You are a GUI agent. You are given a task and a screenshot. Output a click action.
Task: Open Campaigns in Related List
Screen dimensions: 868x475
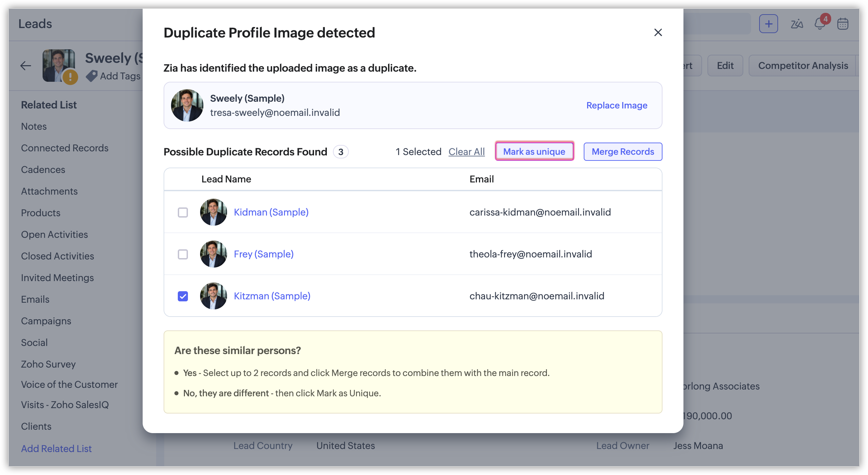coord(46,321)
